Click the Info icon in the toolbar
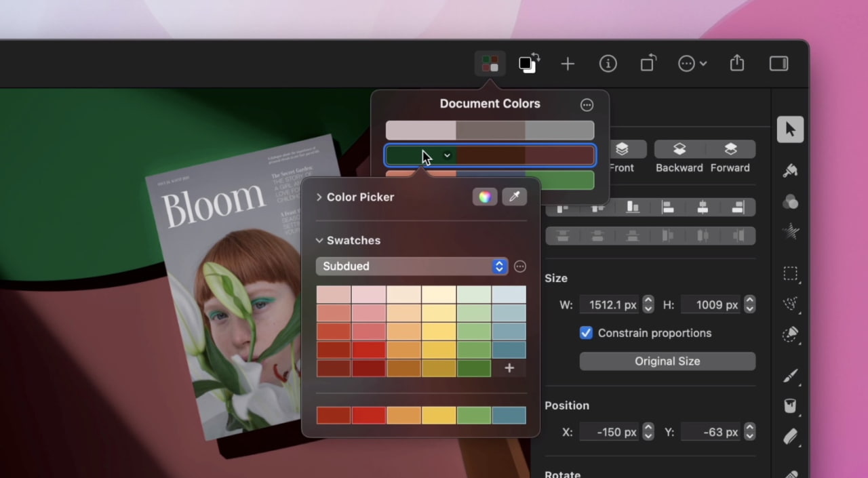The height and width of the screenshot is (478, 868). tap(608, 63)
